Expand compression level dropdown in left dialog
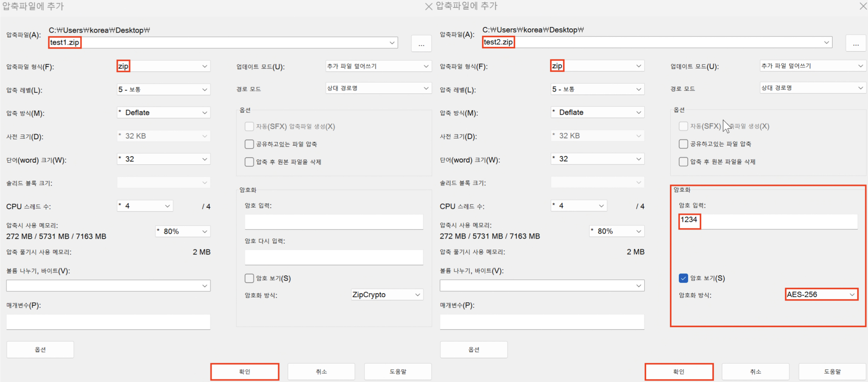Screen dimensions: 868x382 tap(163, 89)
